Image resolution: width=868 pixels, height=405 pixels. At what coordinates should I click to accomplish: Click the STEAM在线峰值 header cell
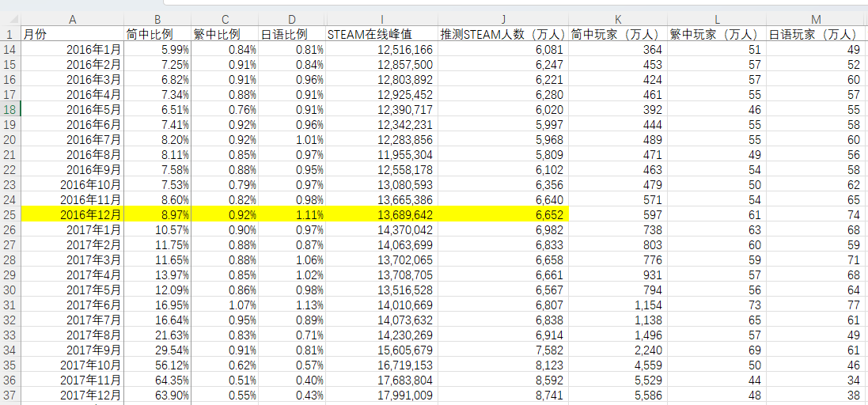(381, 34)
